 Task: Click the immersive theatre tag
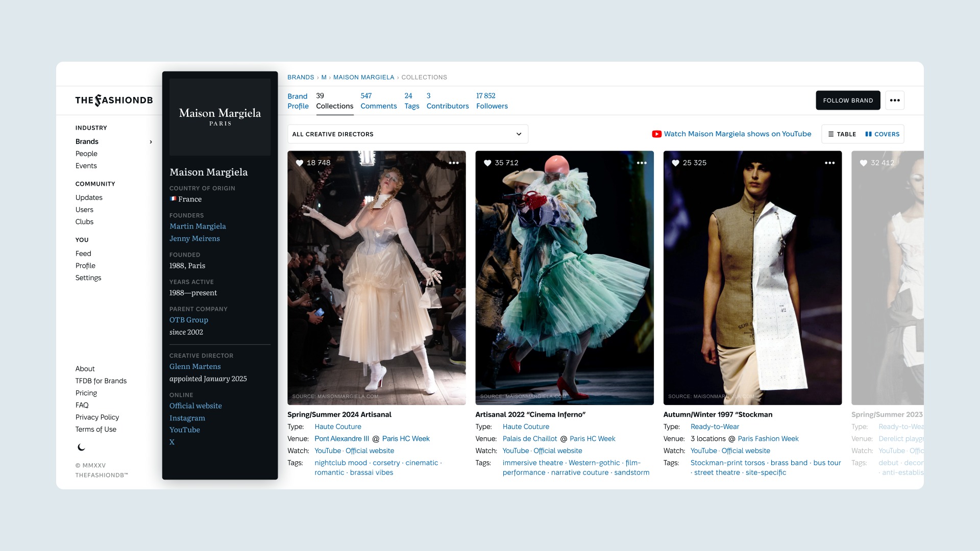533,463
